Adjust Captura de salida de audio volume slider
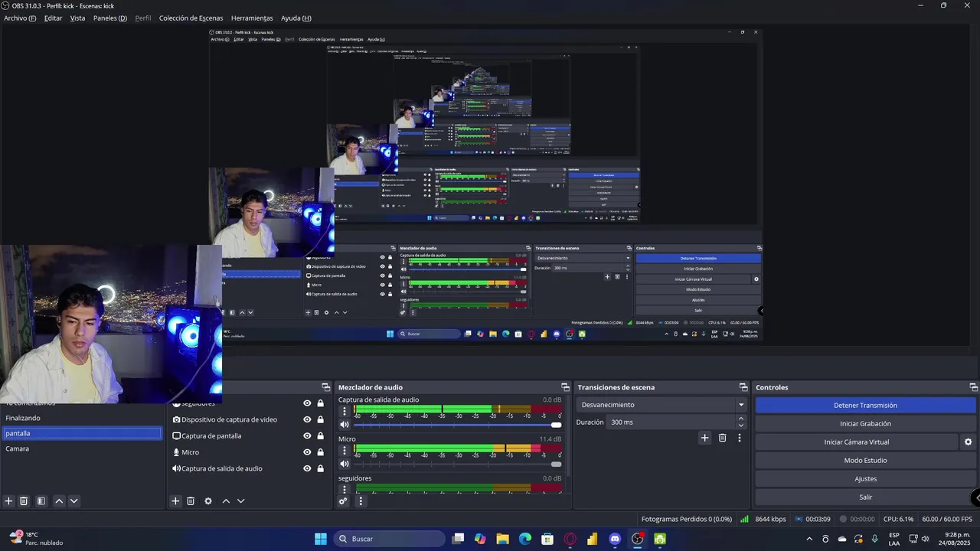Image resolution: width=980 pixels, height=551 pixels. coord(457,425)
